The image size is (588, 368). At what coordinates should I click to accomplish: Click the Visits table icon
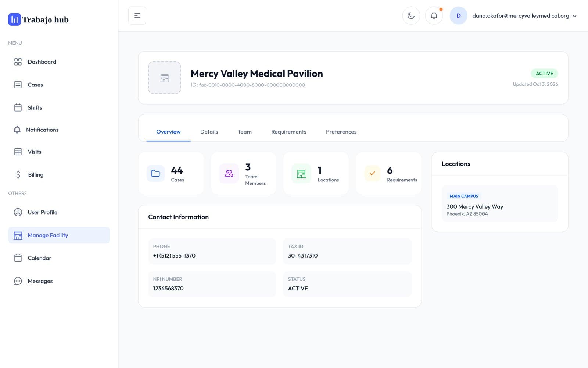coord(18,152)
